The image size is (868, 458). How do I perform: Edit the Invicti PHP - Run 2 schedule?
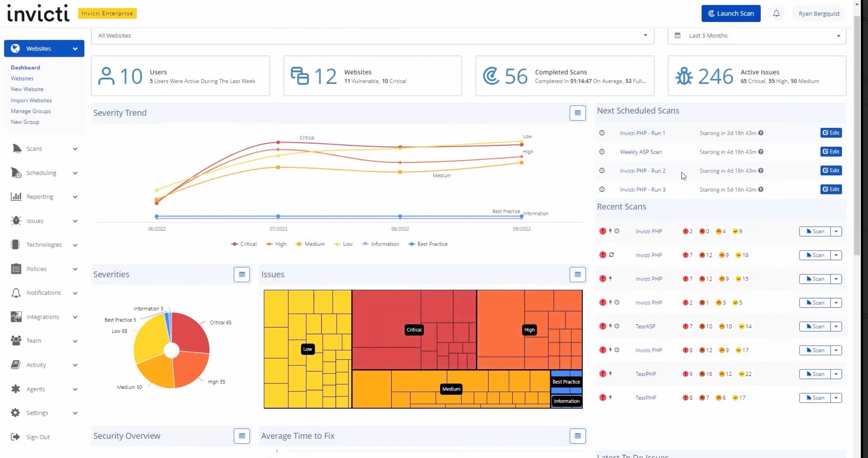point(831,171)
